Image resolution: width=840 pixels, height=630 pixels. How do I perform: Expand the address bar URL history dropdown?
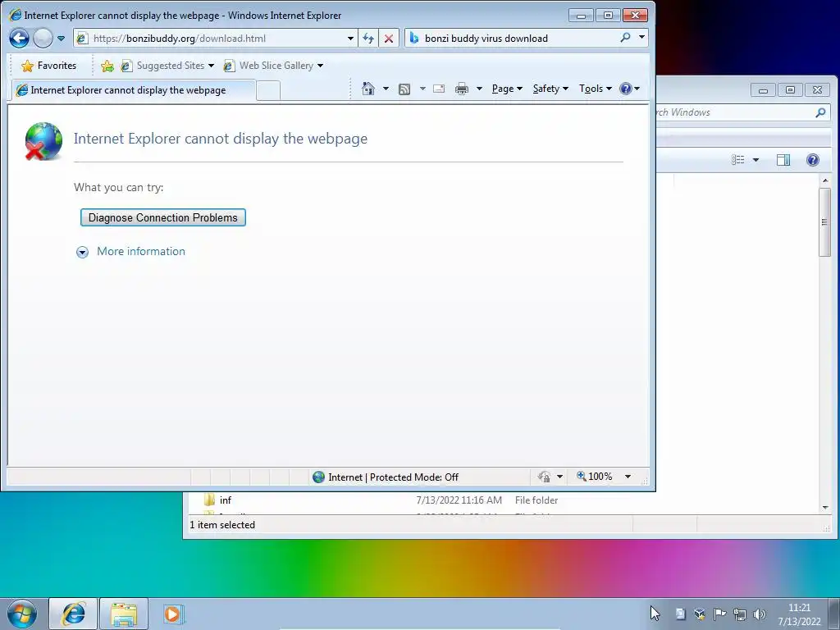[x=350, y=39]
